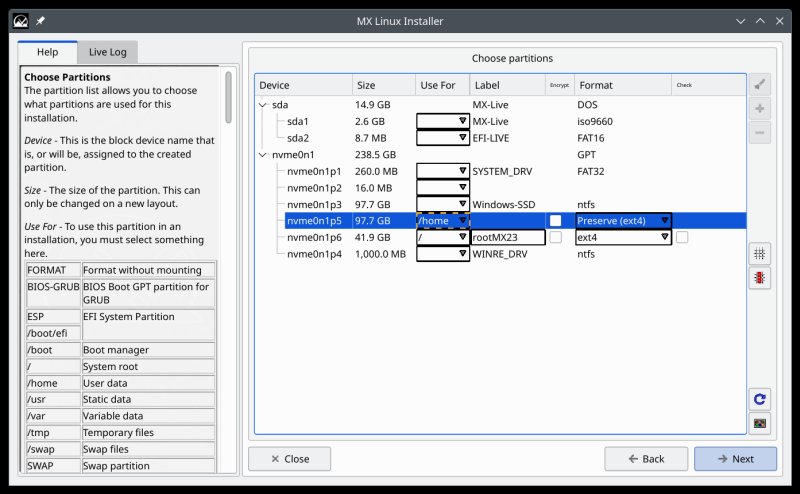Select the Help tab

click(47, 52)
